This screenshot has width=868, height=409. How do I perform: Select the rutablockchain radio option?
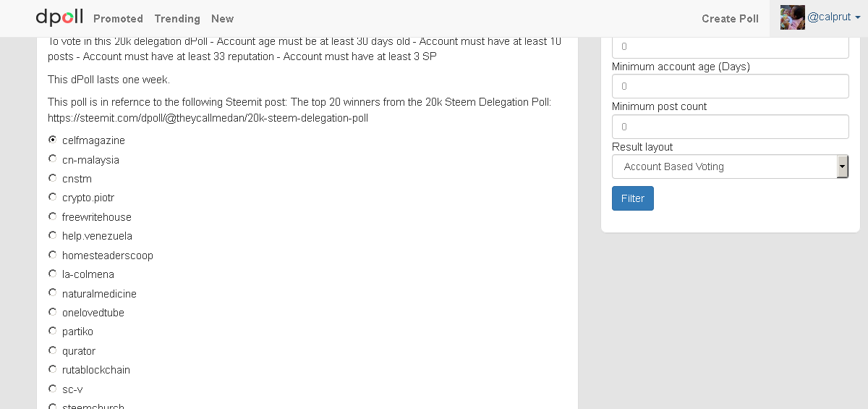click(53, 369)
